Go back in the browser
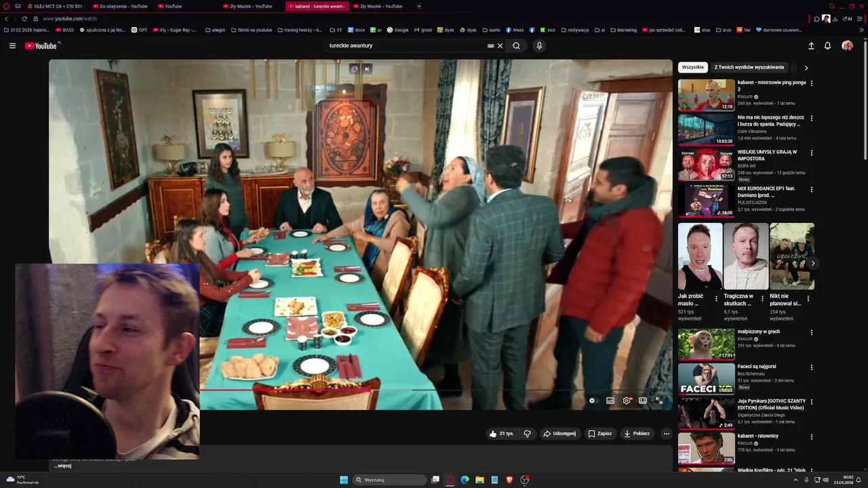Image resolution: width=868 pixels, height=488 pixels. 6,19
